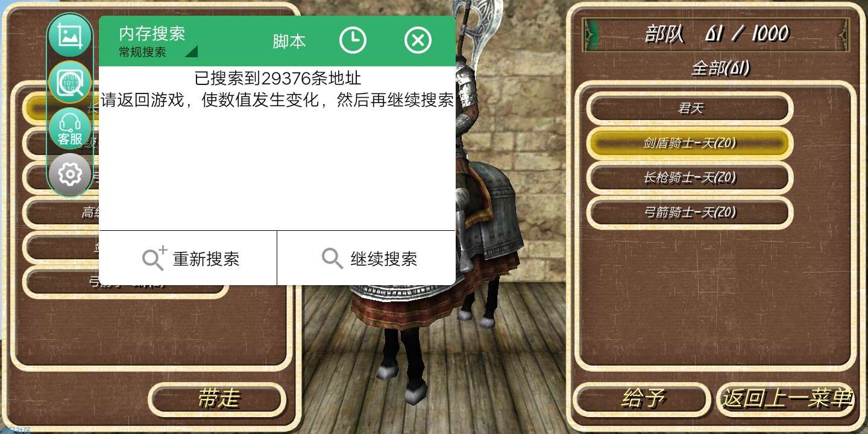The image size is (868, 434).
Task: Click the 全部(61) troop category header
Action: pos(720,68)
